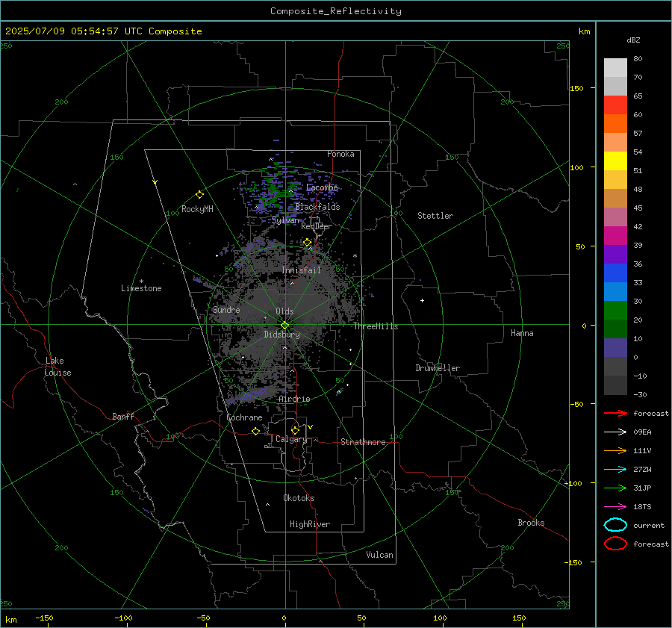Select the yellow diamond marker above Calgary label

pyautogui.click(x=295, y=430)
